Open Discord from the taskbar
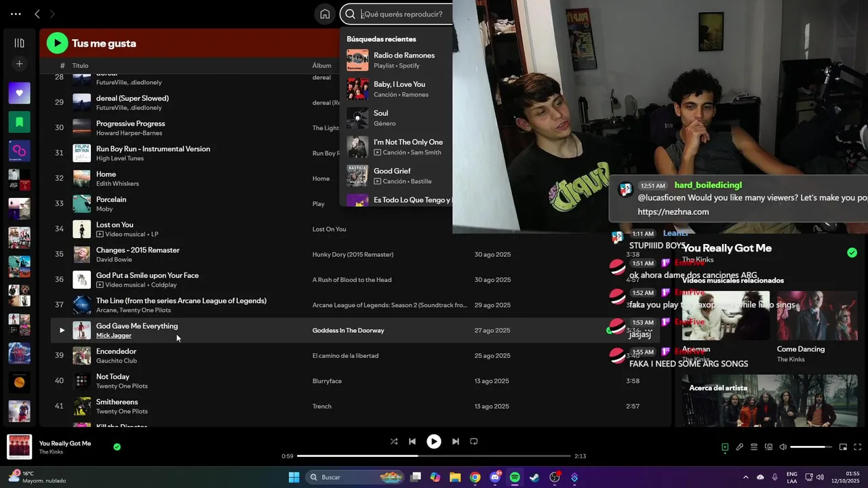 [495, 477]
